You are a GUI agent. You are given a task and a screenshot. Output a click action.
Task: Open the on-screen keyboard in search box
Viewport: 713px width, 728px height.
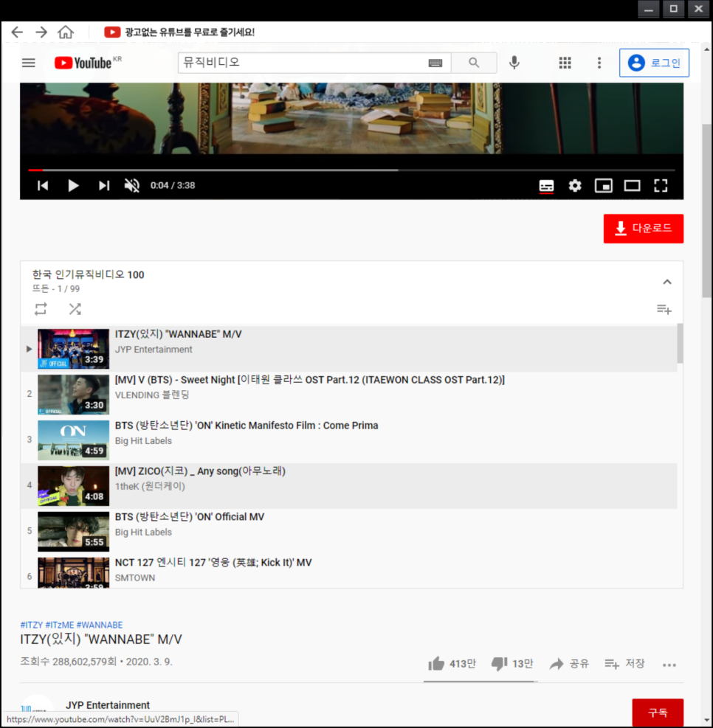pos(435,63)
